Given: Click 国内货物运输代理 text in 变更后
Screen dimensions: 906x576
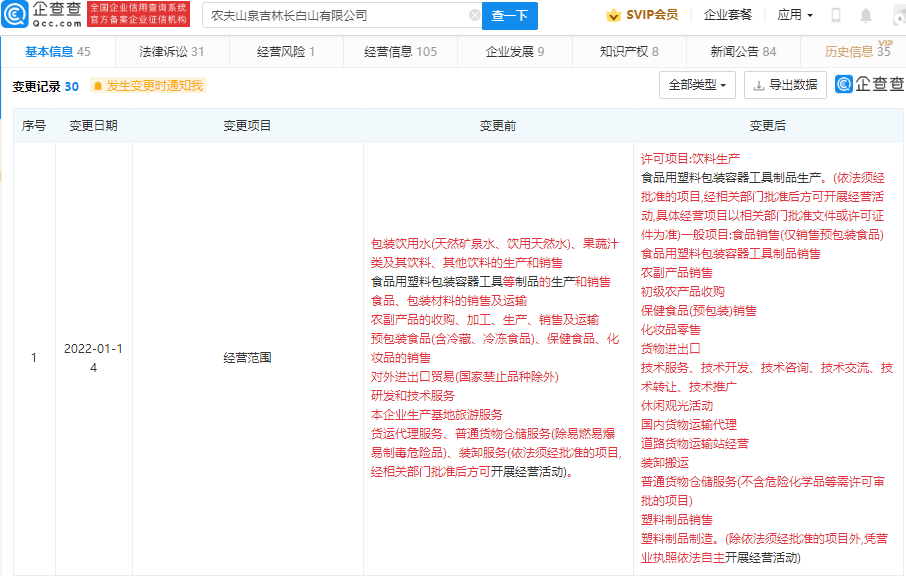Looking at the screenshot, I should pos(689,425).
